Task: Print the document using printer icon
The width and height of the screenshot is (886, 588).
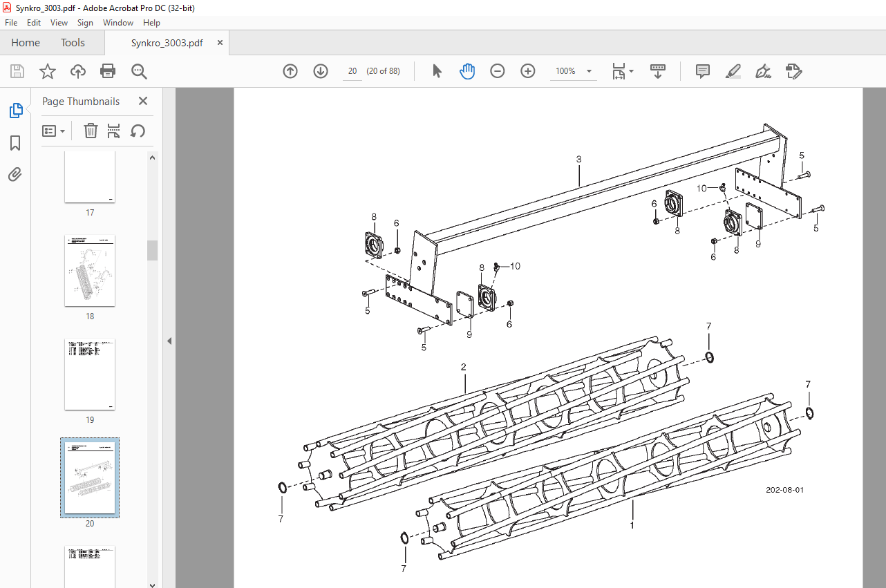Action: coord(108,71)
